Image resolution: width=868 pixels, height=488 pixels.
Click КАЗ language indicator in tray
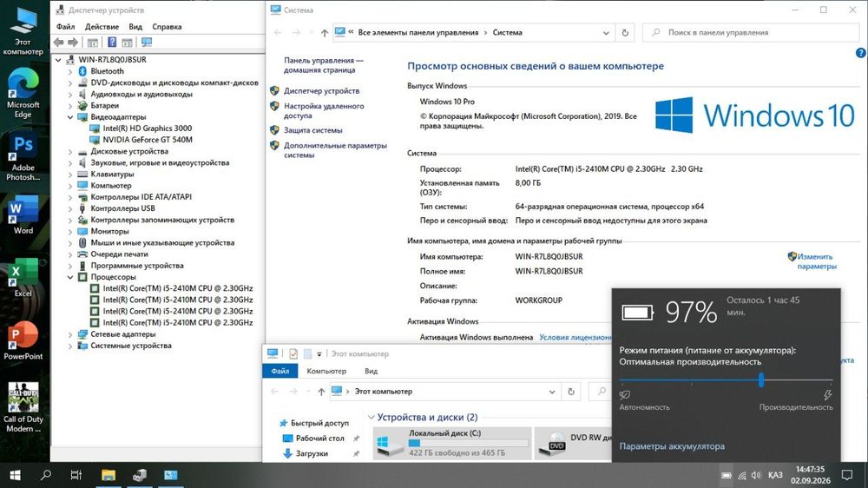pos(775,475)
